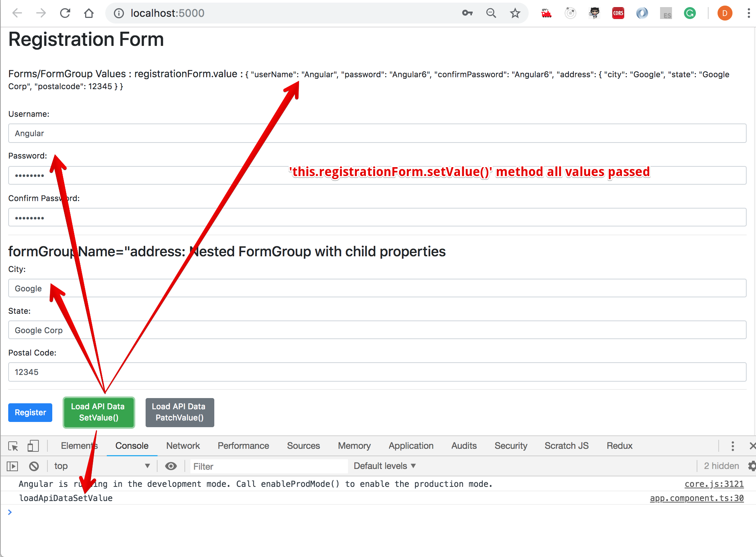Switch to the Network tab
756x557 pixels.
pos(183,445)
